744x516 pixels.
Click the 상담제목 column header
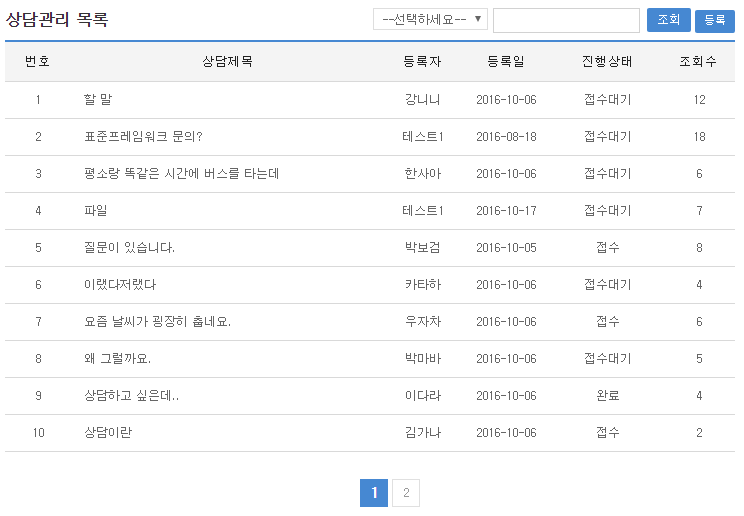[x=227, y=62]
